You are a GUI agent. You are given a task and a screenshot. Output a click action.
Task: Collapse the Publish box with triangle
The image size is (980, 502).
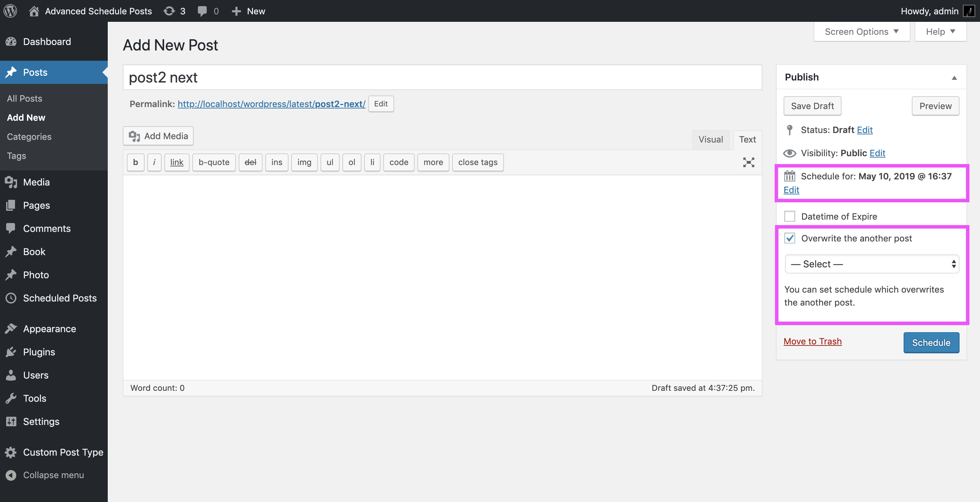[x=954, y=78]
